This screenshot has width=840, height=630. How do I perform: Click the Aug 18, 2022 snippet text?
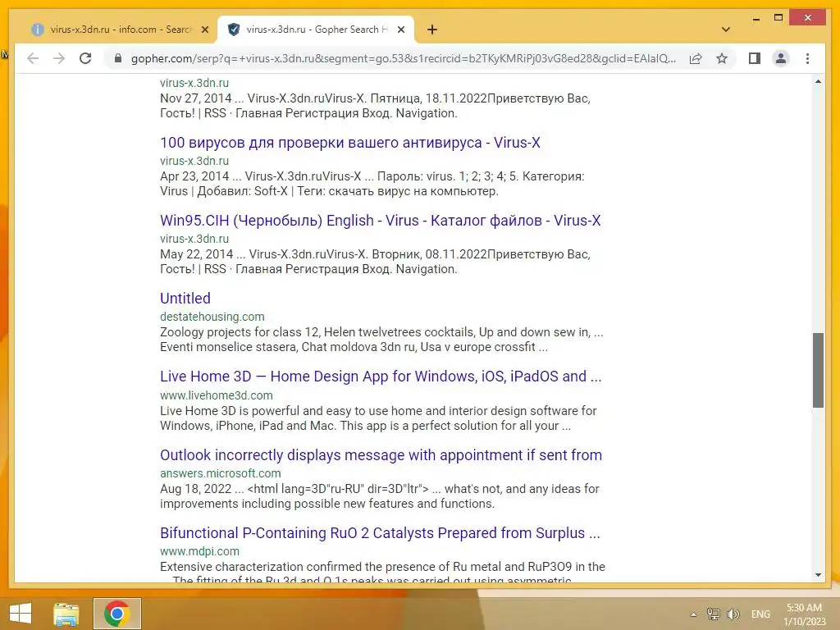click(379, 496)
